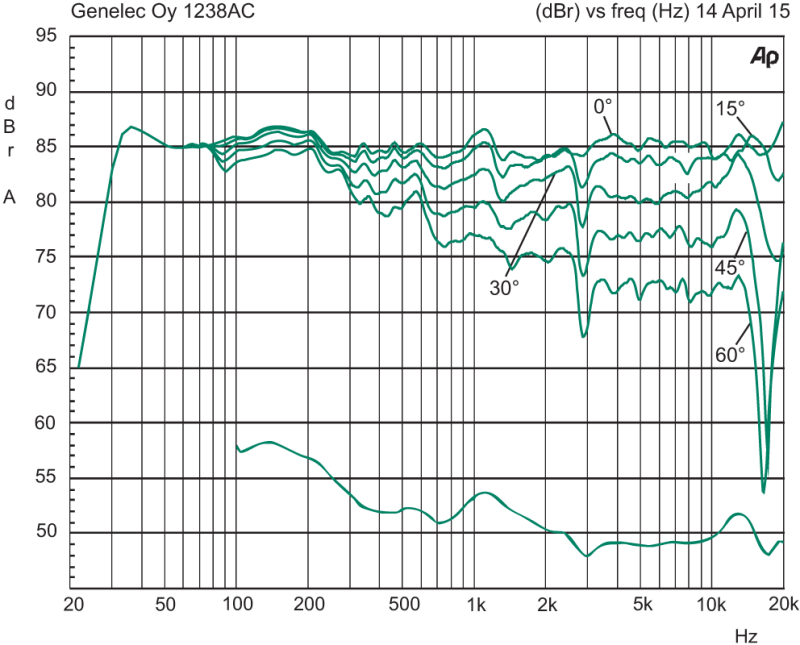The height and width of the screenshot is (645, 800).
Task: Click the 5k frequency axis label
Action: (643, 605)
